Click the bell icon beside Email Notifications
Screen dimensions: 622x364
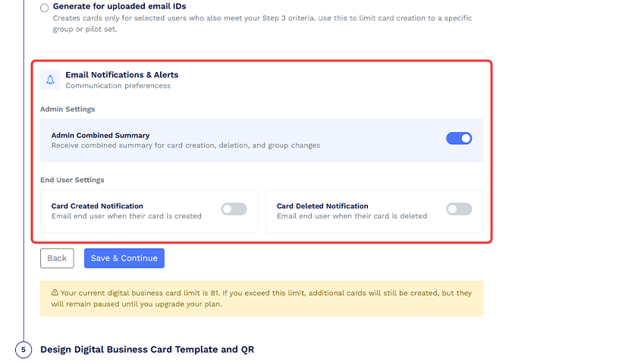point(50,80)
